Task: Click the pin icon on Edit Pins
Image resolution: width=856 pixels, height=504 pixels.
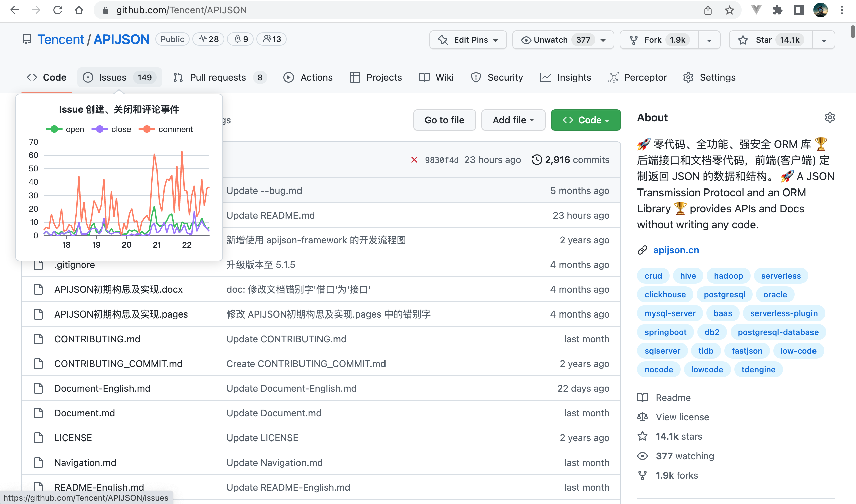Action: [443, 40]
